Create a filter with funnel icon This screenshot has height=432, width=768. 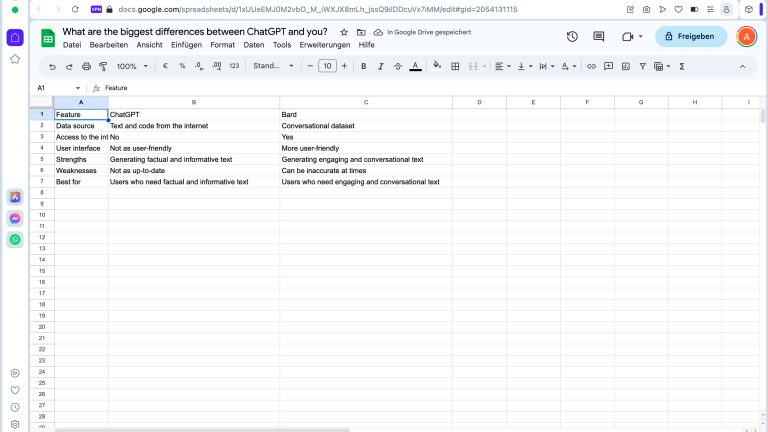(x=643, y=66)
